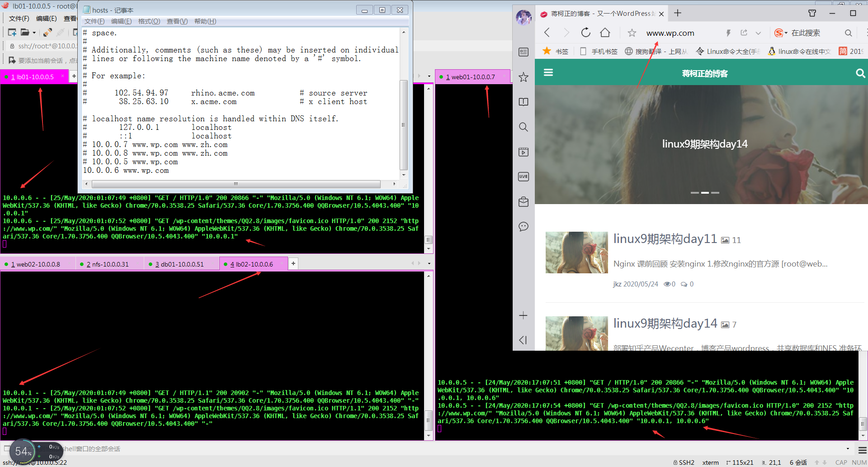868x467 pixels.
Task: Open the browser skin shirt icon
Action: (x=812, y=13)
